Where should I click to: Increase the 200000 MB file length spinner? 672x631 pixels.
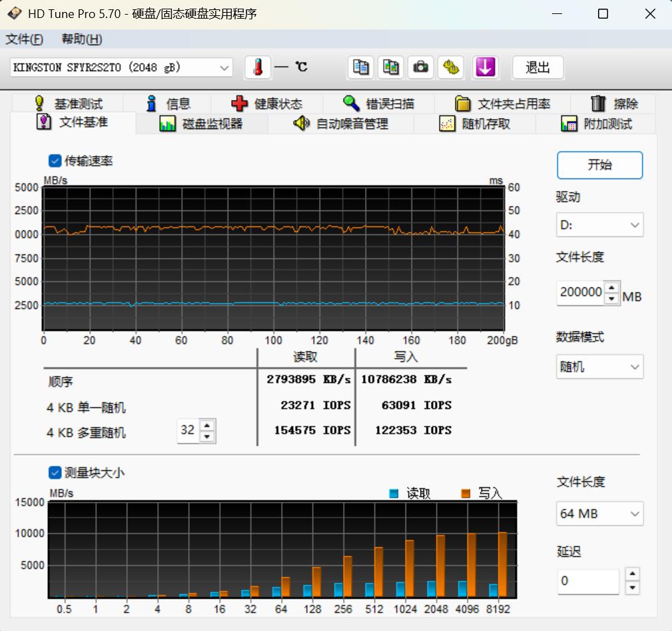612,287
